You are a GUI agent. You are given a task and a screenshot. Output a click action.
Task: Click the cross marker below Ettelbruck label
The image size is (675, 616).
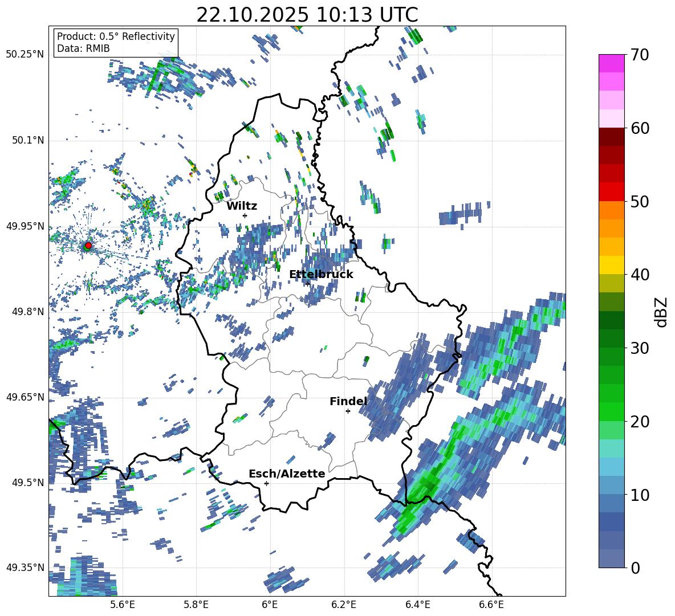[307, 283]
